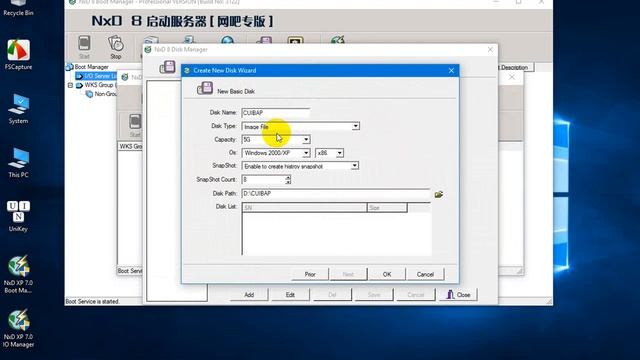Click Add in Disk Manager
Image resolution: width=640 pixels, height=360 pixels.
click(x=249, y=295)
